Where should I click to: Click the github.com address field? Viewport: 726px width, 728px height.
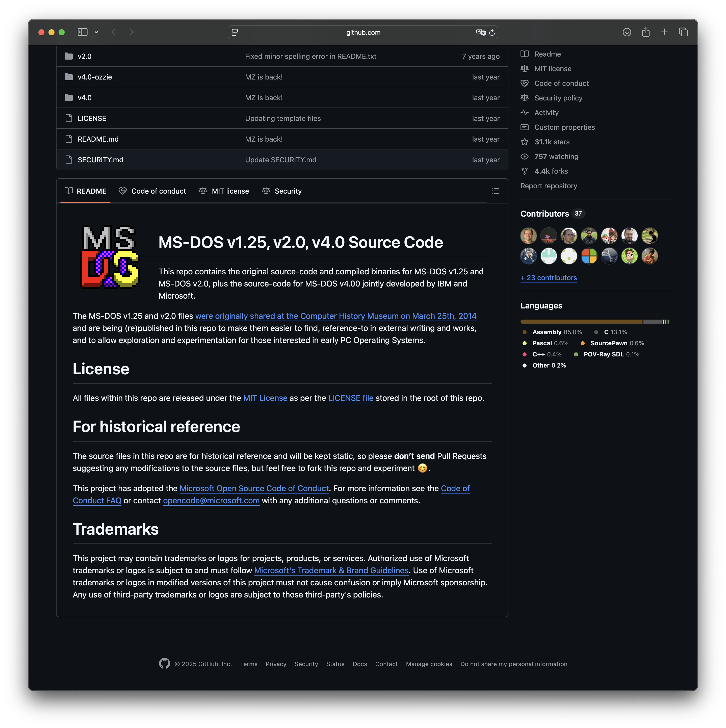click(363, 32)
